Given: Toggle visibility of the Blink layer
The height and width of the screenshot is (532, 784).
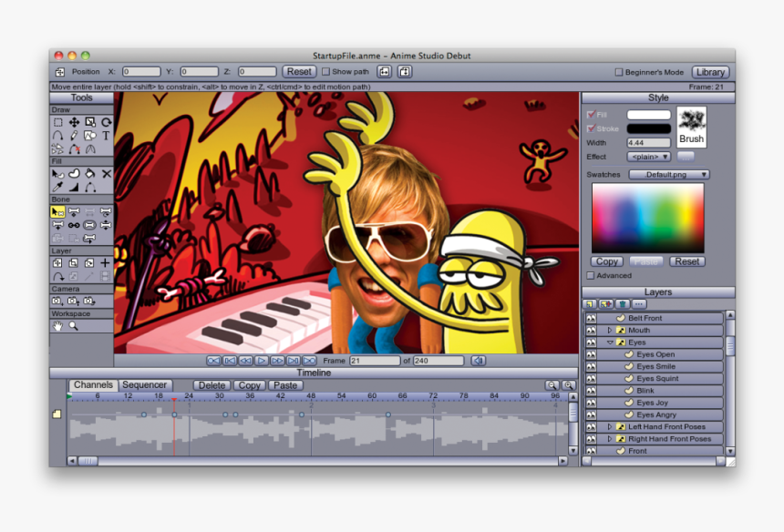Looking at the screenshot, I should (591, 391).
